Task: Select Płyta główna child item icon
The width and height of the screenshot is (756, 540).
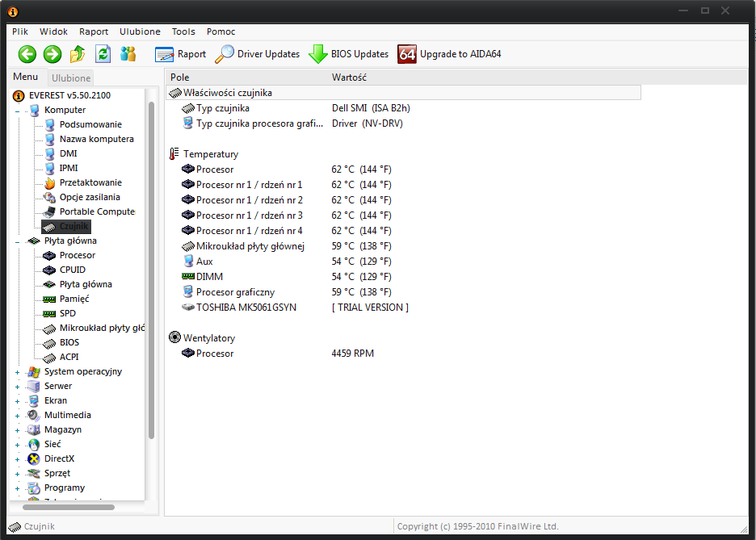Action: (x=49, y=284)
